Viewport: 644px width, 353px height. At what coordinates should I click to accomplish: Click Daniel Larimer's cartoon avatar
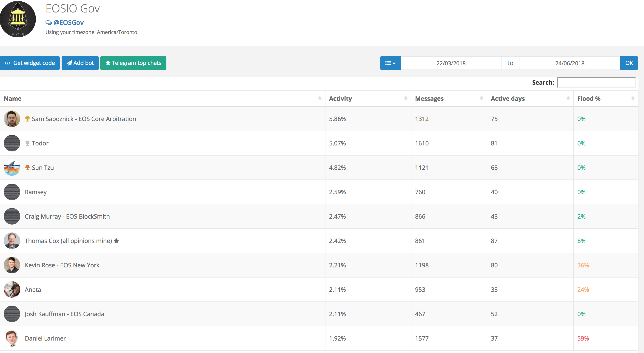(x=12, y=338)
